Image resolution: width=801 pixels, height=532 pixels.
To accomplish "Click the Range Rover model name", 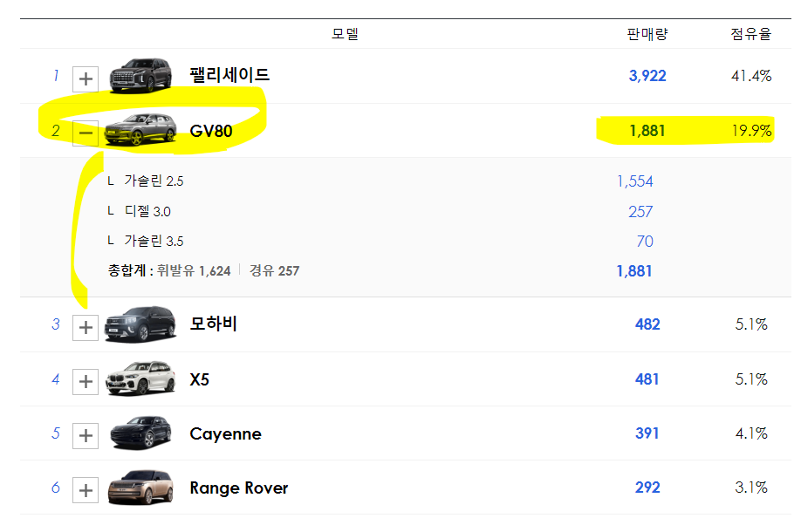I will coord(238,488).
